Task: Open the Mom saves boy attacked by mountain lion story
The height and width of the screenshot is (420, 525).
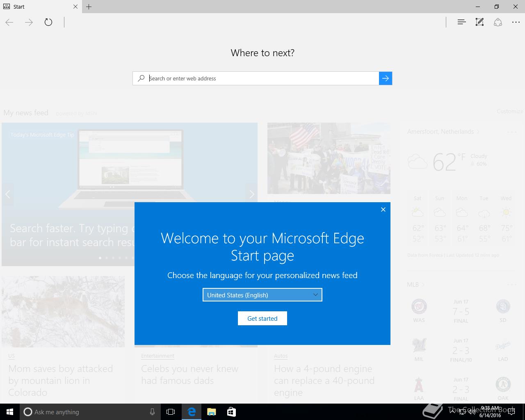Action: (x=61, y=381)
